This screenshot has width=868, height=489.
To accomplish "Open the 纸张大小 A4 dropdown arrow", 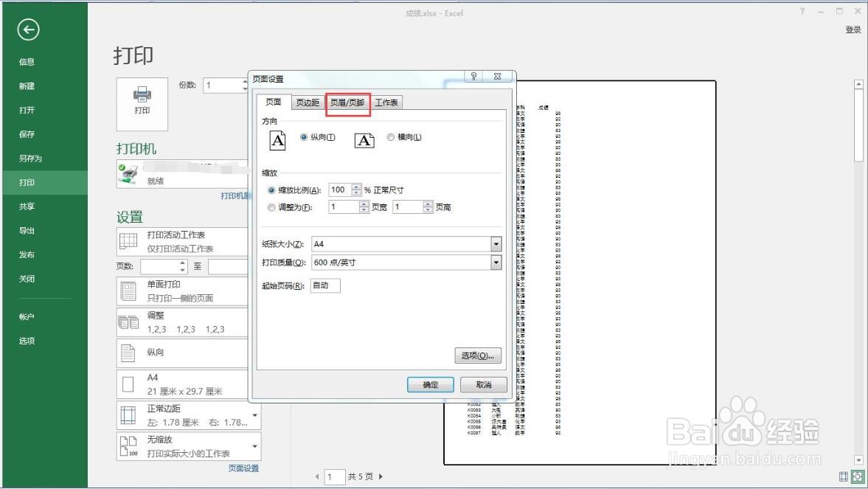I will [x=496, y=243].
